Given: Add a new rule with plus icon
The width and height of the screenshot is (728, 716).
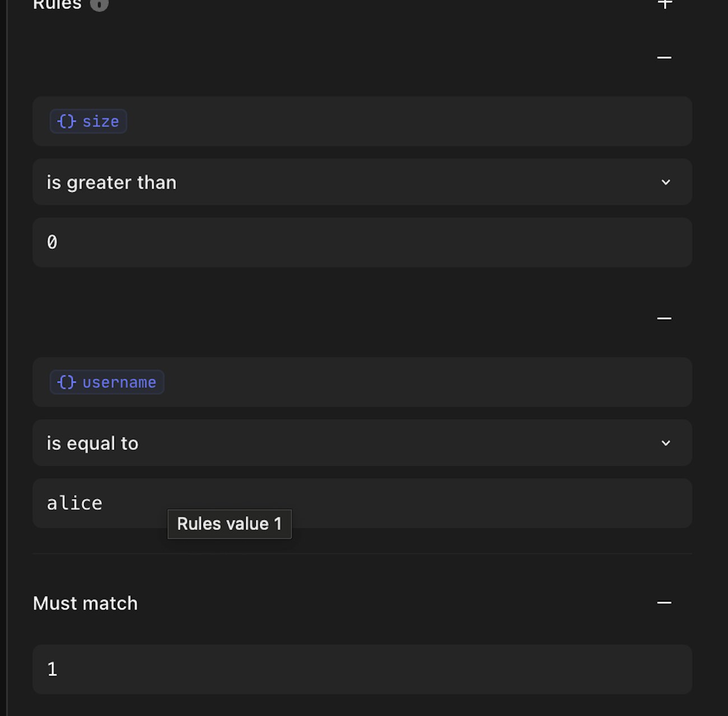Looking at the screenshot, I should 665,4.
